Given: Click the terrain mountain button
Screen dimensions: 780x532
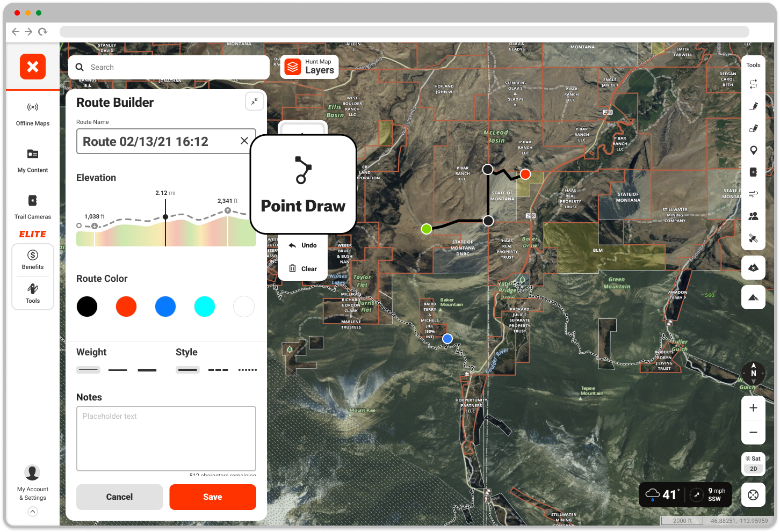Looking at the screenshot, I should [753, 297].
